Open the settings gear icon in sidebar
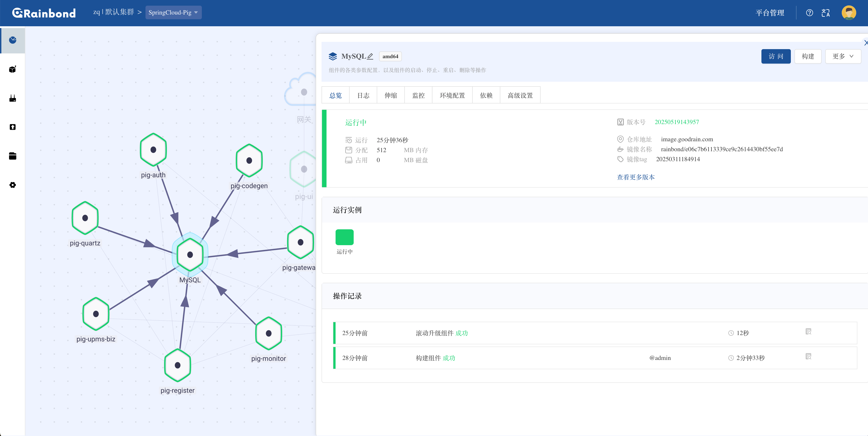Viewport: 868px width, 436px height. click(12, 185)
